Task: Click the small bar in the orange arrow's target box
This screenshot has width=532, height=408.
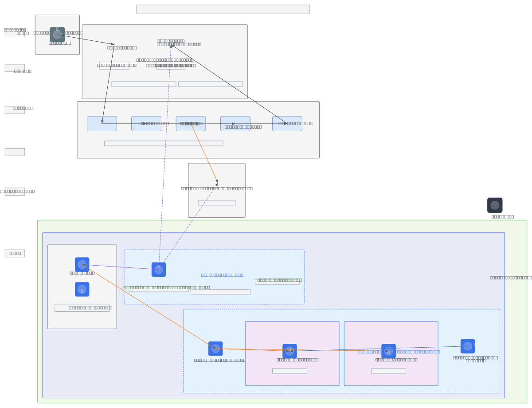Action: click(217, 203)
